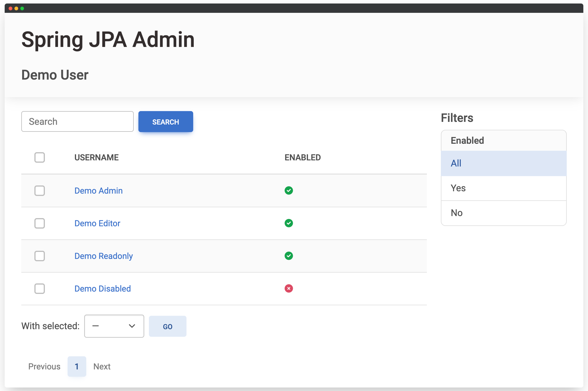Maximize the window with the green button
Screen dimensions: 588x391
(22, 8)
